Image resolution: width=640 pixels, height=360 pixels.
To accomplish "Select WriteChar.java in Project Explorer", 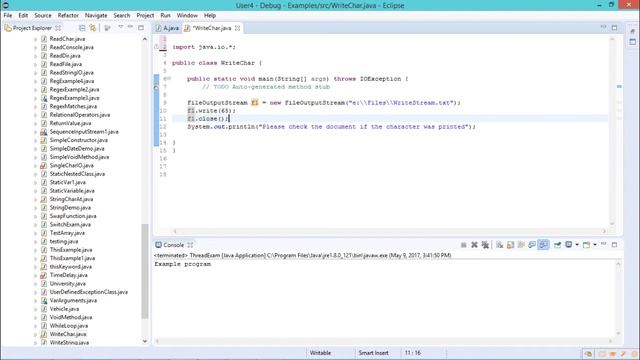I will [68, 334].
